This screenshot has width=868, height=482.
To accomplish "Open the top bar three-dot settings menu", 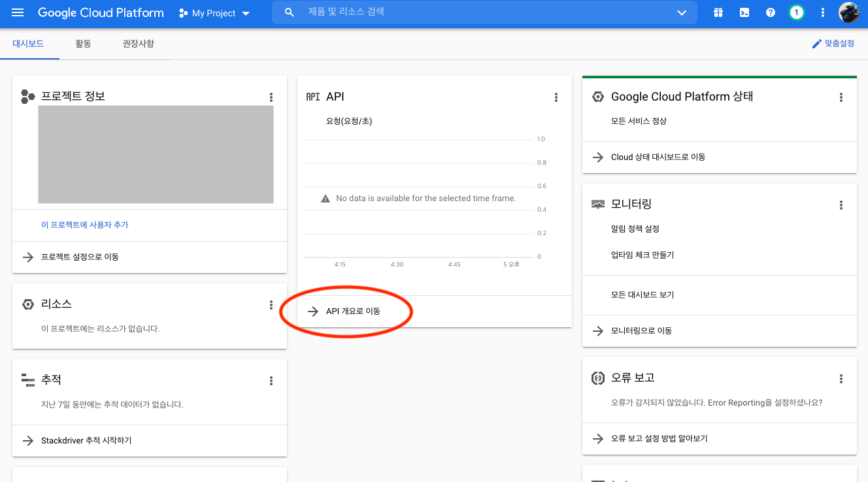I will [823, 12].
